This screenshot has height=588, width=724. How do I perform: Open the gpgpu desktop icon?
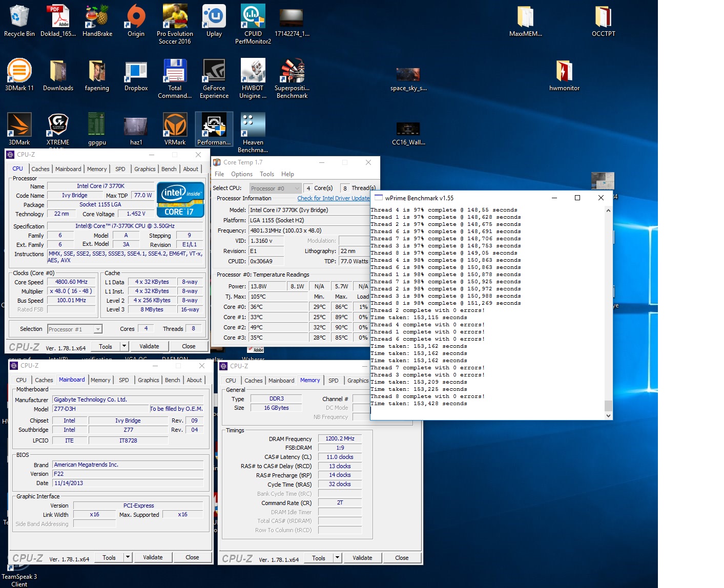tap(97, 130)
